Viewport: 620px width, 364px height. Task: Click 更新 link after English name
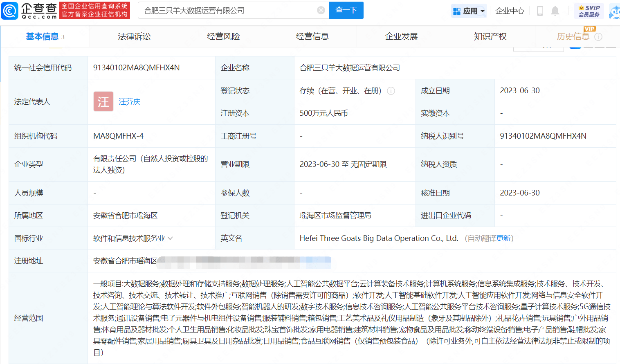coord(504,238)
